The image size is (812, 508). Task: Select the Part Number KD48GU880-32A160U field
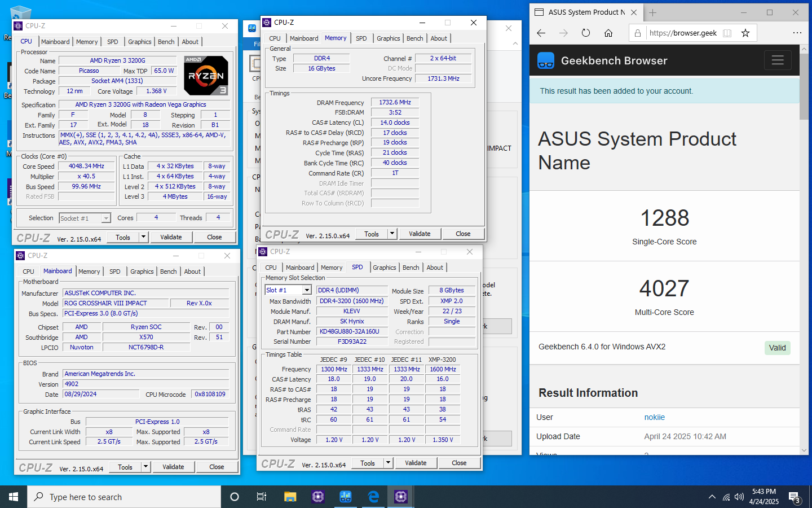point(352,331)
